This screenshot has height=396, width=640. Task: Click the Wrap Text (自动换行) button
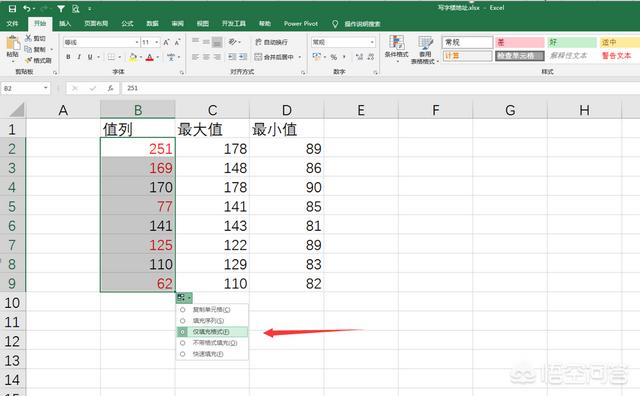click(x=271, y=42)
